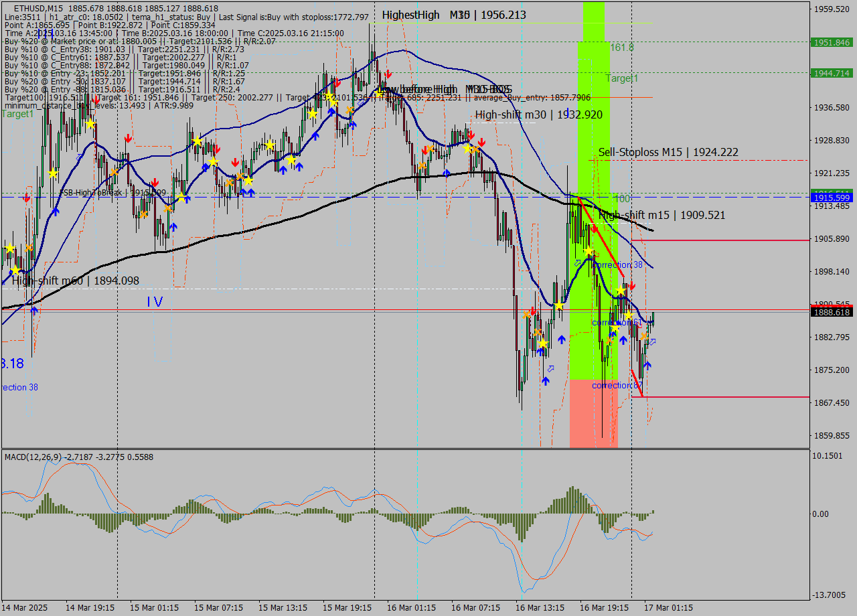Image resolution: width=857 pixels, height=616 pixels.
Task: Click the correction 87 text label
Action: click(616, 385)
